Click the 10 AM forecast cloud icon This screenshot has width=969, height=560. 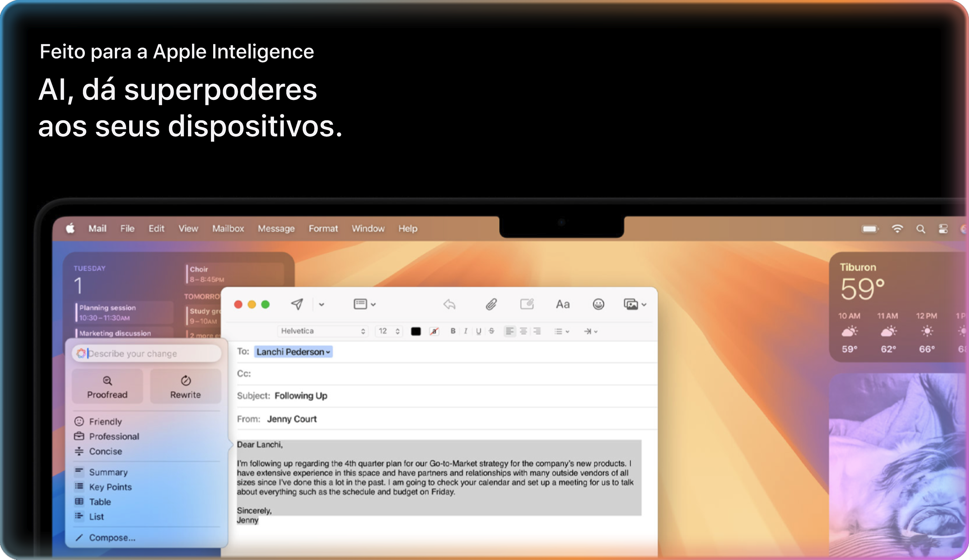(x=849, y=331)
